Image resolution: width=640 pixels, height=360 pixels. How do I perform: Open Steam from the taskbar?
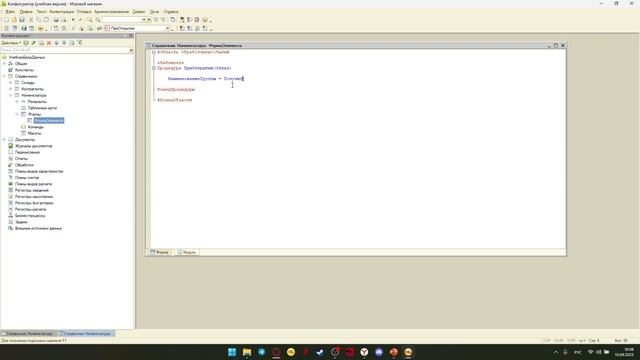pos(320,352)
